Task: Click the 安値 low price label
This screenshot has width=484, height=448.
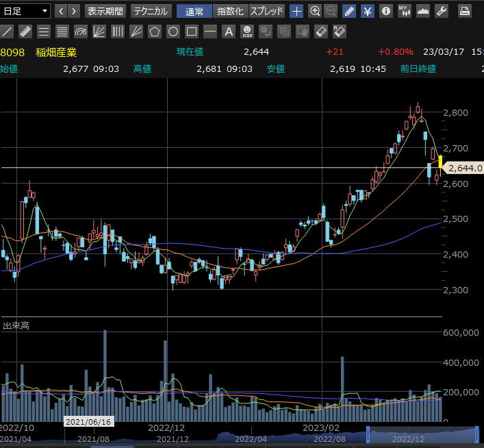Action: click(276, 69)
